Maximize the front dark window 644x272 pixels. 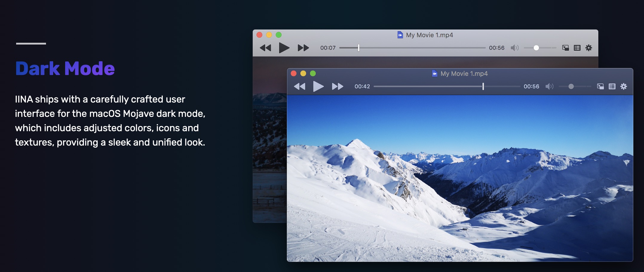(x=313, y=74)
